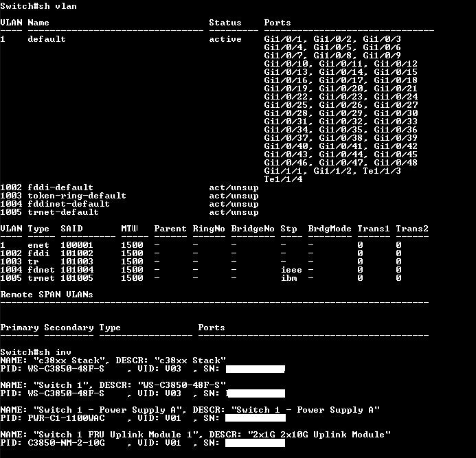Click 'fddinet-default' VLAN name

tap(68, 203)
